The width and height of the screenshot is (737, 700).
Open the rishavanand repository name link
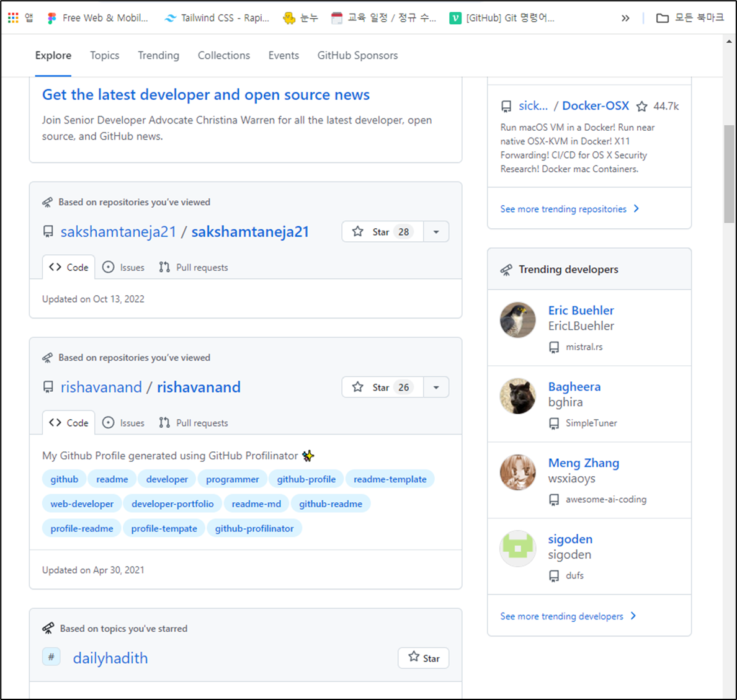coord(199,387)
